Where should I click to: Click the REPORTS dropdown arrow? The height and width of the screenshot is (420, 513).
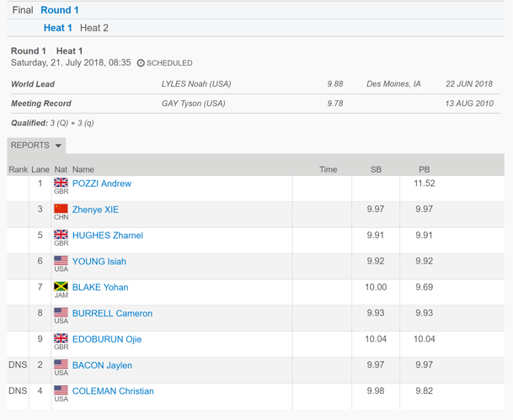(58, 146)
